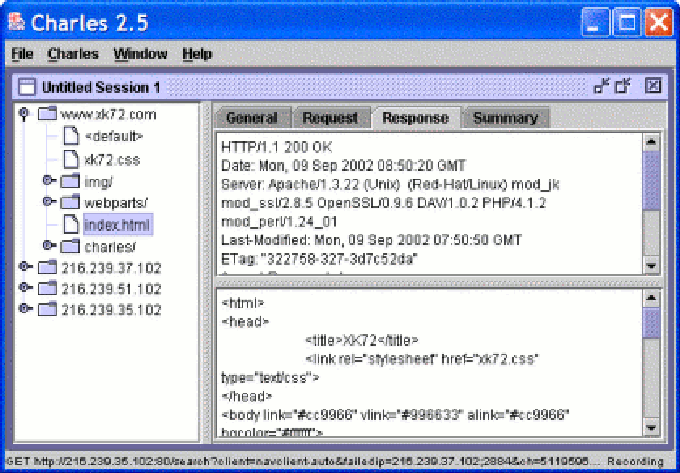Select the 216.239.37.102 host label
Viewport: 680px width, 473px height.
point(111,268)
